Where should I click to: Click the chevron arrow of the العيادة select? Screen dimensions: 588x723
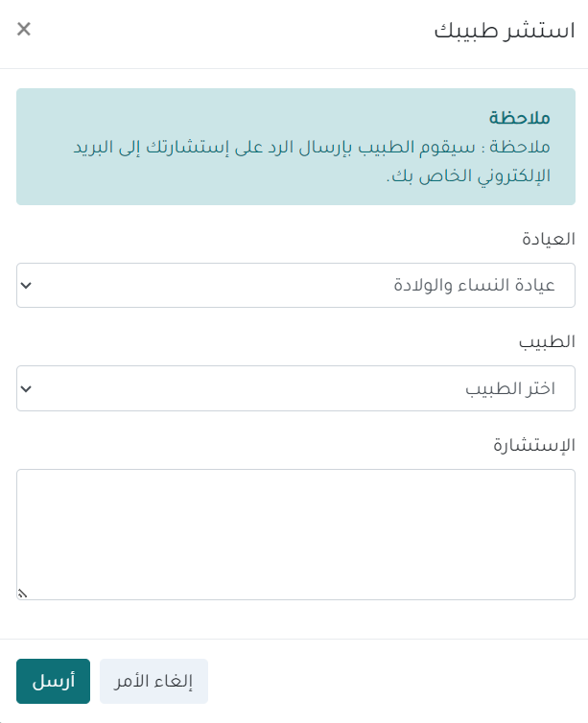(x=27, y=286)
